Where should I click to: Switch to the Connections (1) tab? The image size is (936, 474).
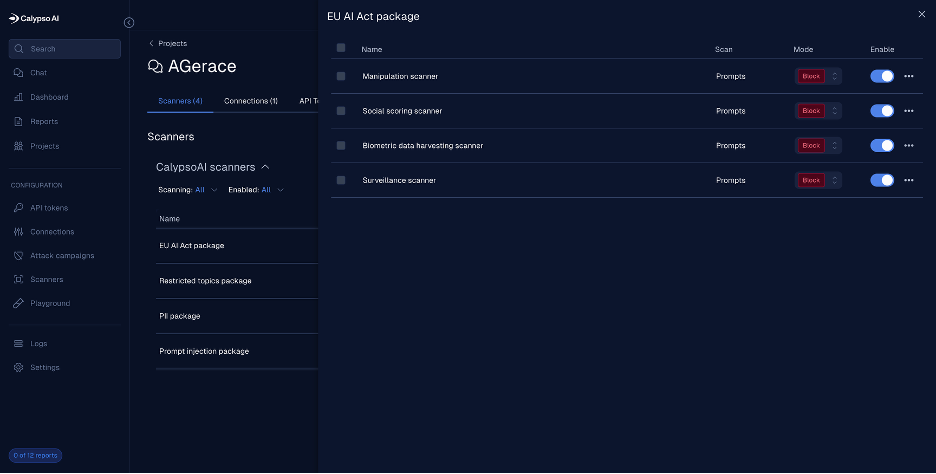pyautogui.click(x=251, y=101)
